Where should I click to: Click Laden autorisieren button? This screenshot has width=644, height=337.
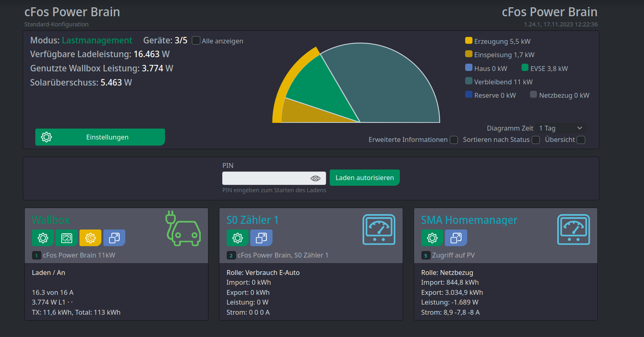coord(365,178)
